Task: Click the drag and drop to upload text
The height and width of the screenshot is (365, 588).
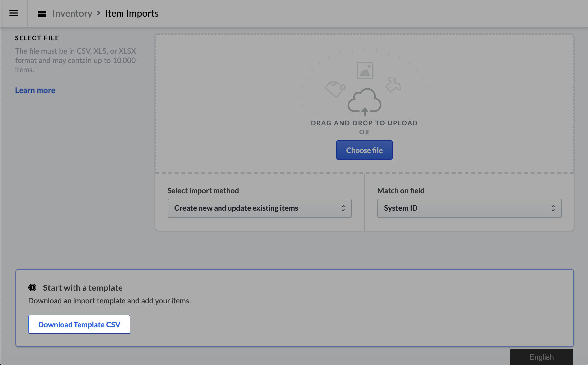Action: (364, 123)
